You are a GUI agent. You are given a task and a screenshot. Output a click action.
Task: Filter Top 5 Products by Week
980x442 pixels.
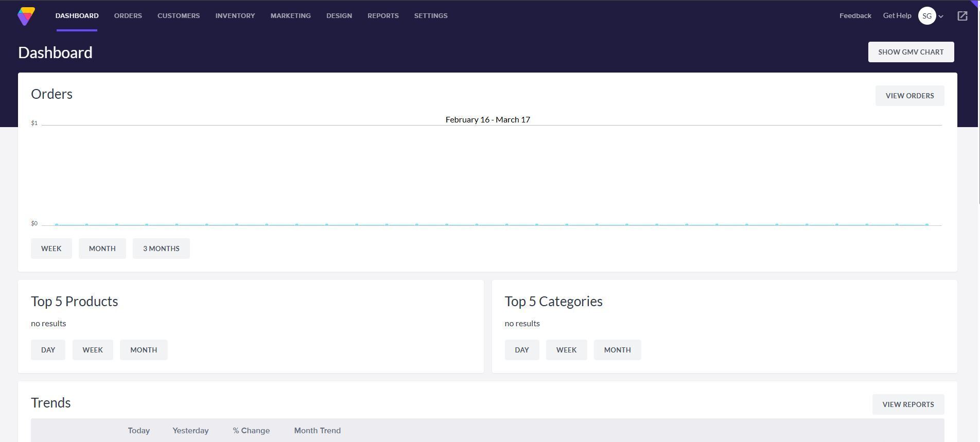pyautogui.click(x=93, y=350)
